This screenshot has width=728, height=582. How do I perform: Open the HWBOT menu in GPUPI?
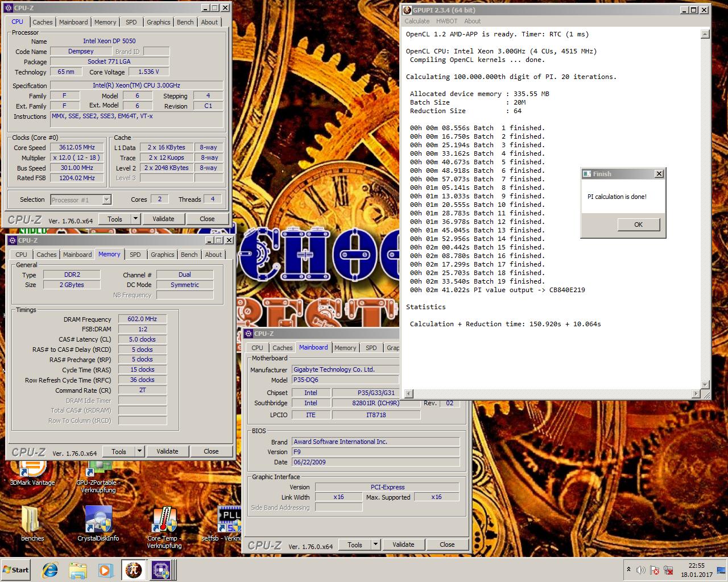coord(446,21)
